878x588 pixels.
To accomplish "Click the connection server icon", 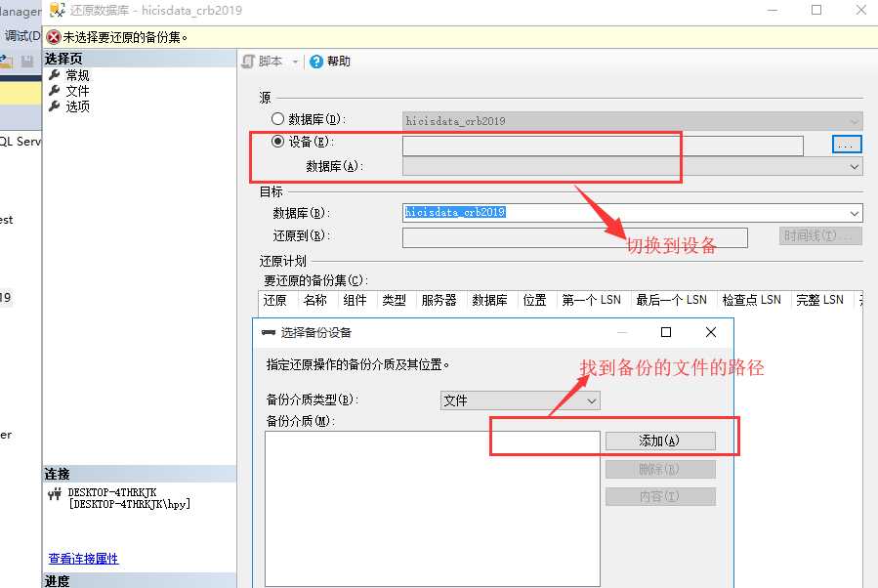I will 55,494.
